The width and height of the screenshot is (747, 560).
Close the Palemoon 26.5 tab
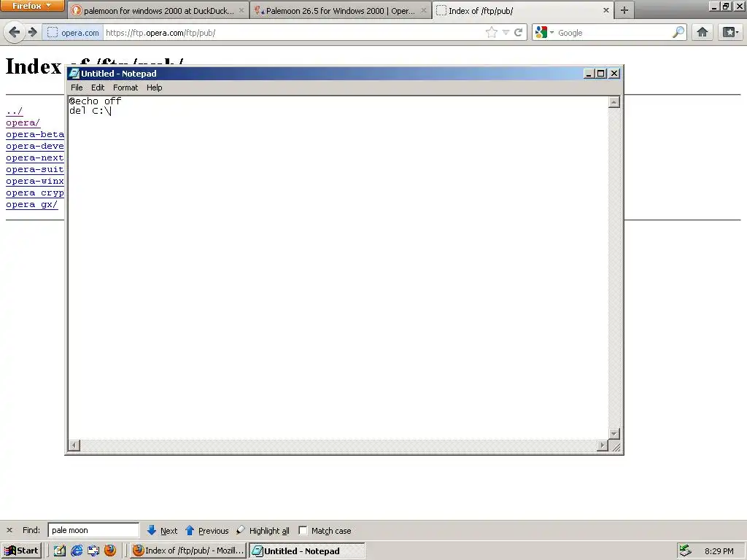click(423, 10)
